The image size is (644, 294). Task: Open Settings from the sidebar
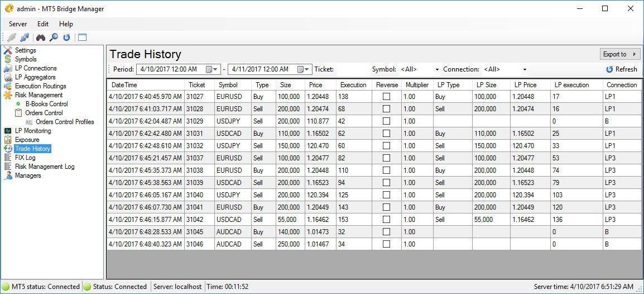click(25, 50)
